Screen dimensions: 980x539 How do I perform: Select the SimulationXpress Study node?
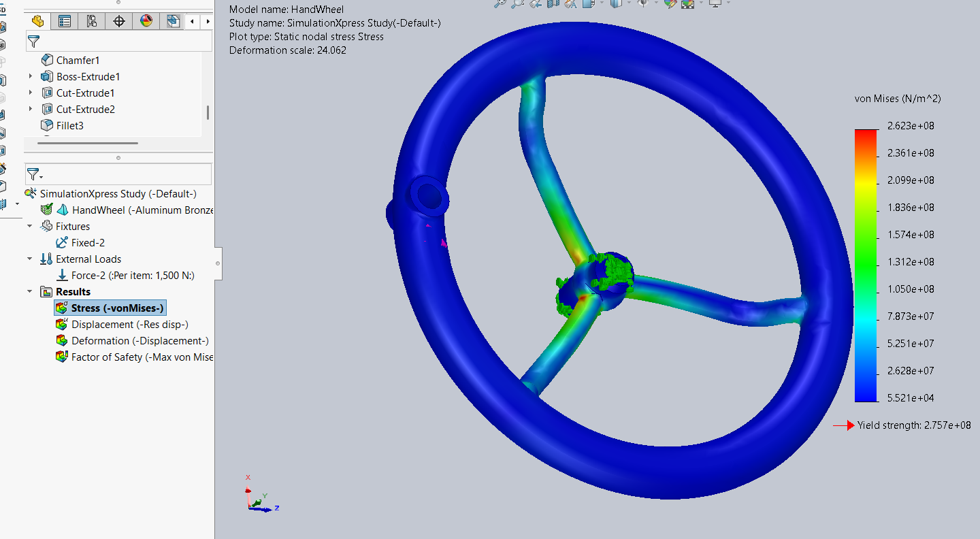coord(118,194)
